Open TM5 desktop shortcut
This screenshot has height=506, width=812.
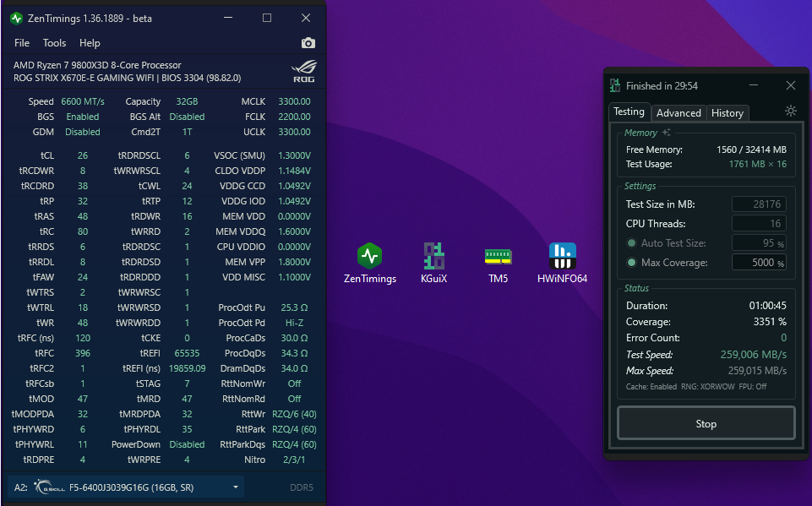pyautogui.click(x=499, y=264)
